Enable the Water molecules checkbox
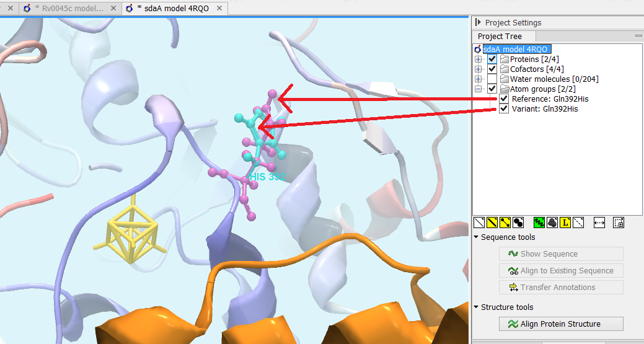This screenshot has height=344, width=644. tap(492, 79)
